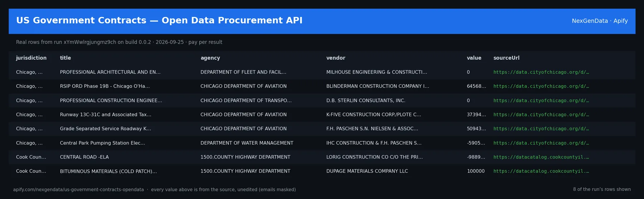Click value -5905… in Central Park row

tap(476, 143)
